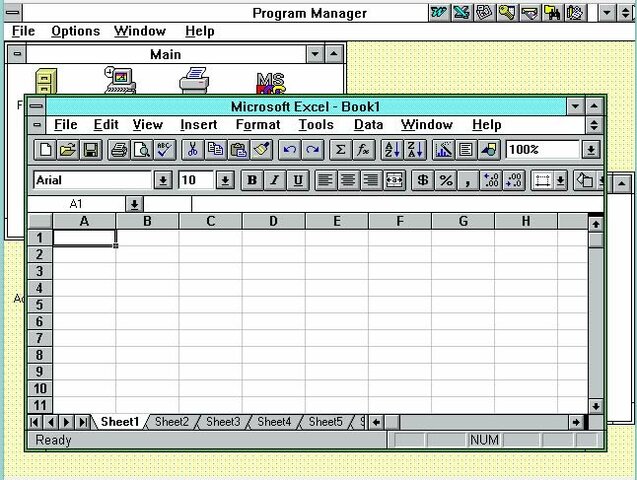Launch the ChartWizard icon
Image resolution: width=637 pixels, height=480 pixels.
(443, 150)
